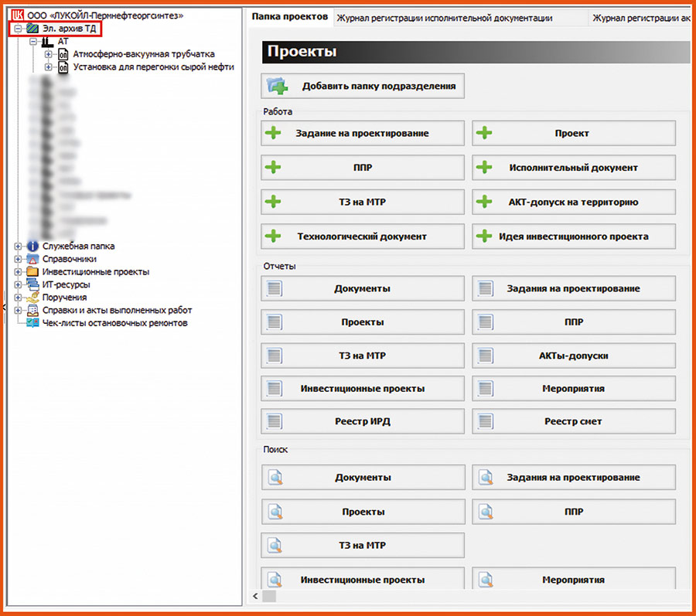Click the Поручения tree icon
The width and height of the screenshot is (696, 616).
point(32,298)
